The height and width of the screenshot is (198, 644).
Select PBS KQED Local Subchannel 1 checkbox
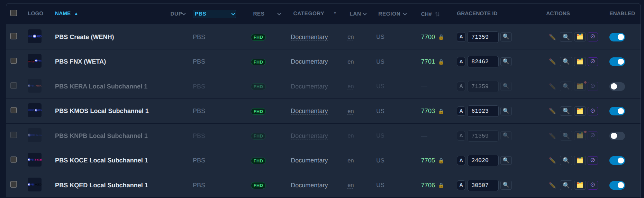pos(14,184)
